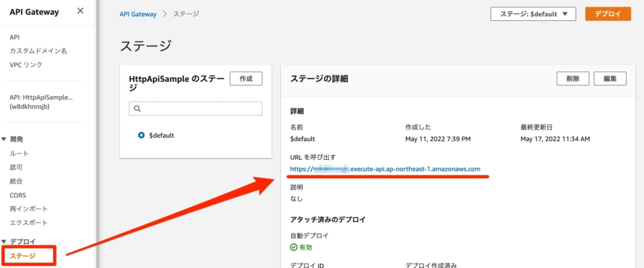Open the ステージ: $default dropdown

tap(533, 13)
